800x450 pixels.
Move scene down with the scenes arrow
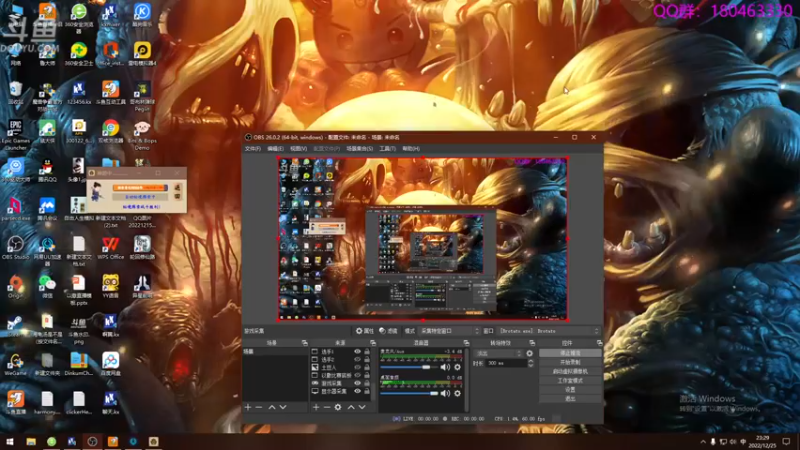pyautogui.click(x=283, y=407)
